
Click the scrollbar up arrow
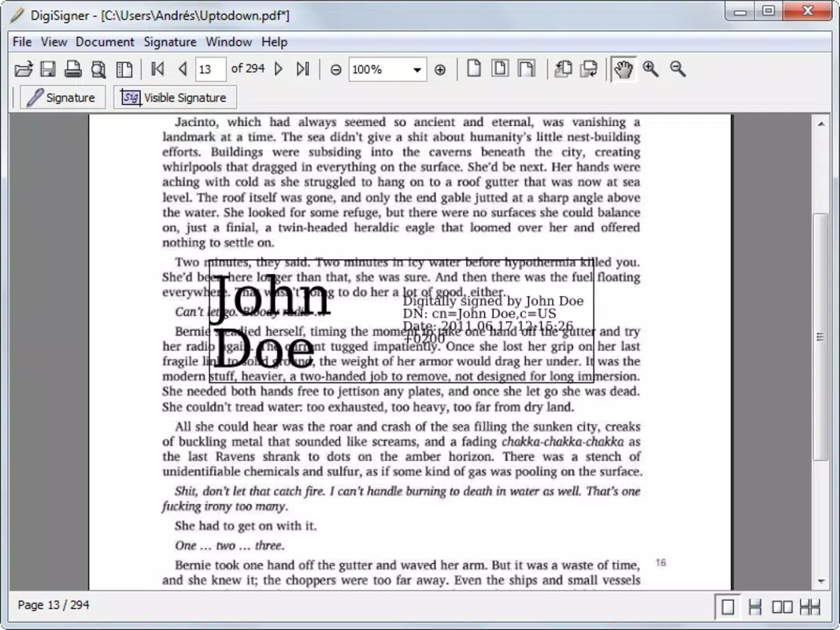(821, 124)
